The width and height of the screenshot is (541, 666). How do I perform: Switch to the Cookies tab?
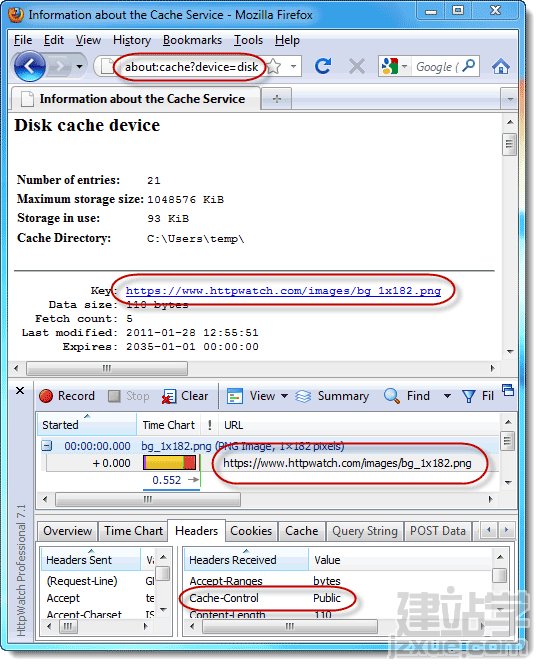tap(251, 531)
